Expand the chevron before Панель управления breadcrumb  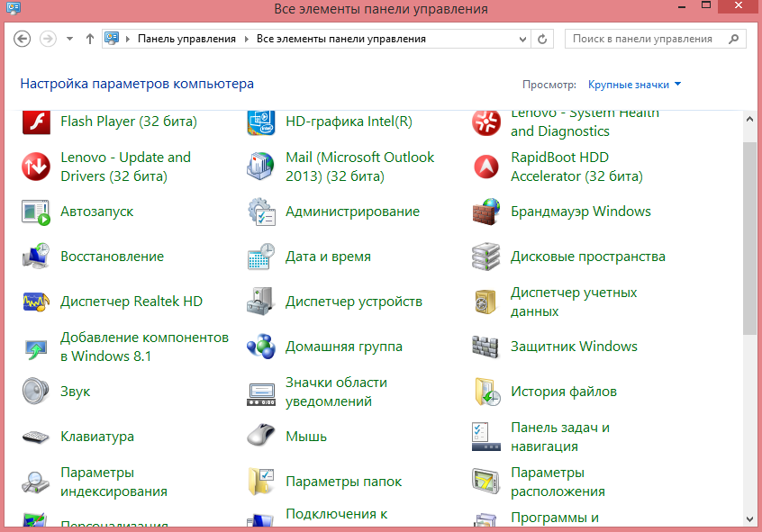(127, 39)
